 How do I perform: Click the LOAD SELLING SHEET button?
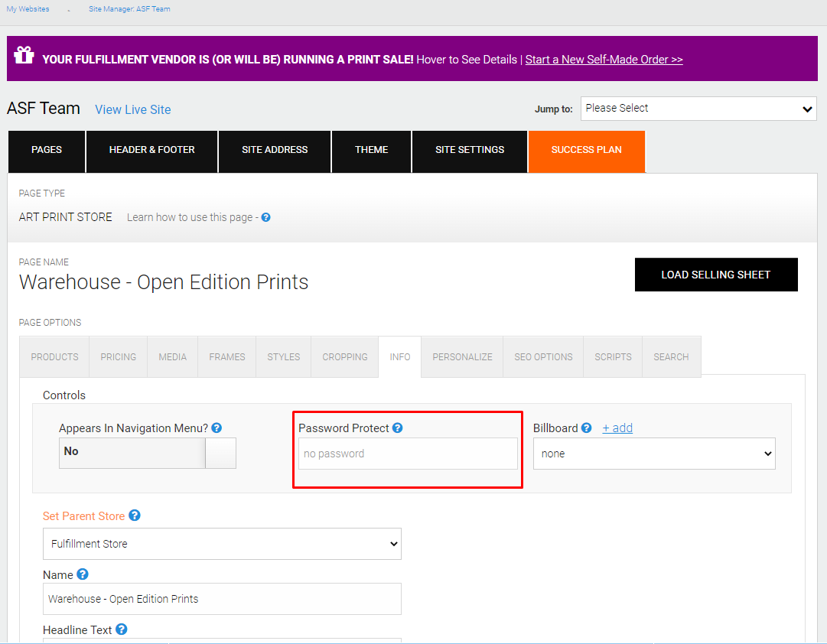pos(716,275)
